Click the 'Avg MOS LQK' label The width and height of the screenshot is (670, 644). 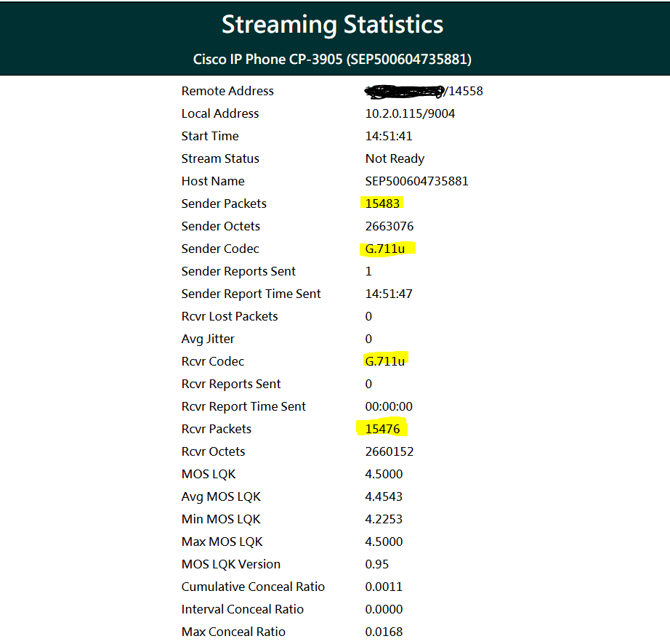(x=221, y=497)
